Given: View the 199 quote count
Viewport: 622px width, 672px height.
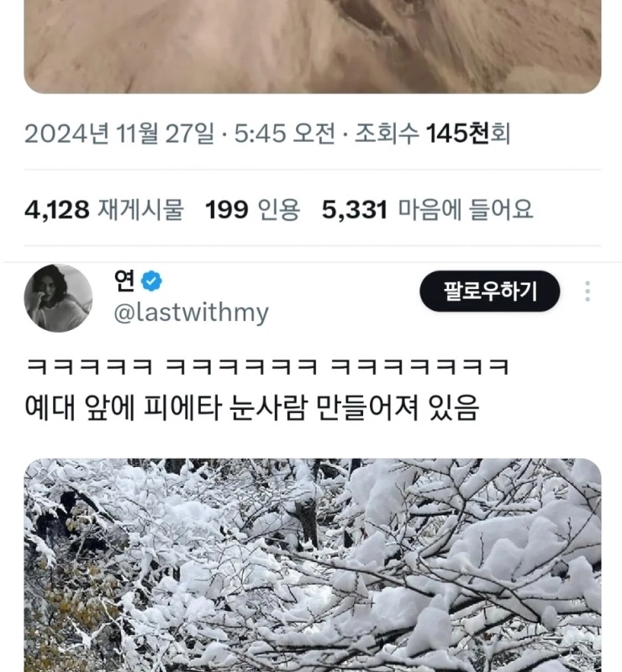Looking at the screenshot, I should point(226,210).
